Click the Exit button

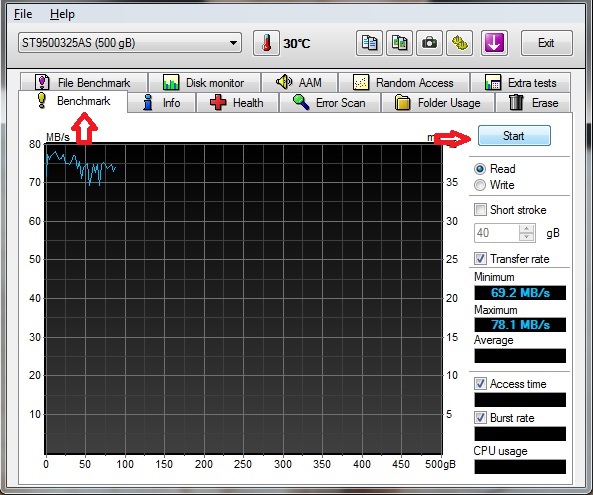tap(546, 43)
